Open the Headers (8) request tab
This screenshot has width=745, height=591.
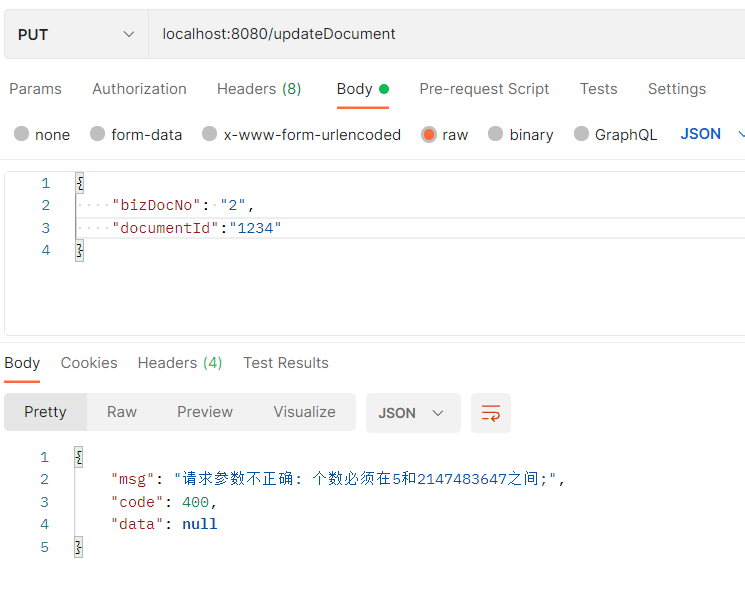tap(259, 89)
